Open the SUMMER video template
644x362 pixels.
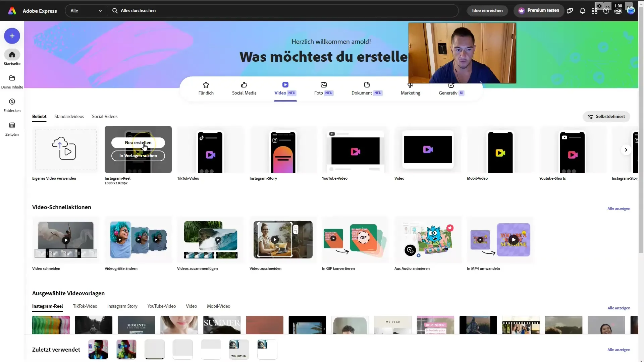(222, 325)
